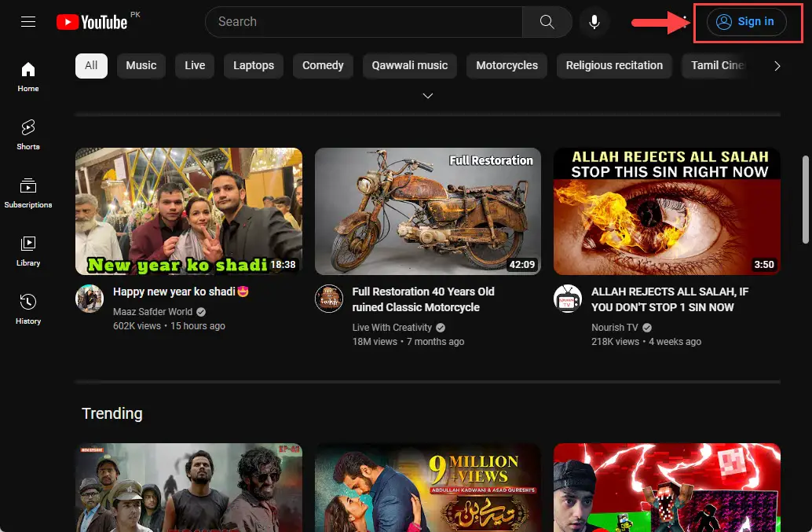Screen dimensions: 812x532
Task: Play the Full Restoration motorcycle thumbnail
Action: 427,211
